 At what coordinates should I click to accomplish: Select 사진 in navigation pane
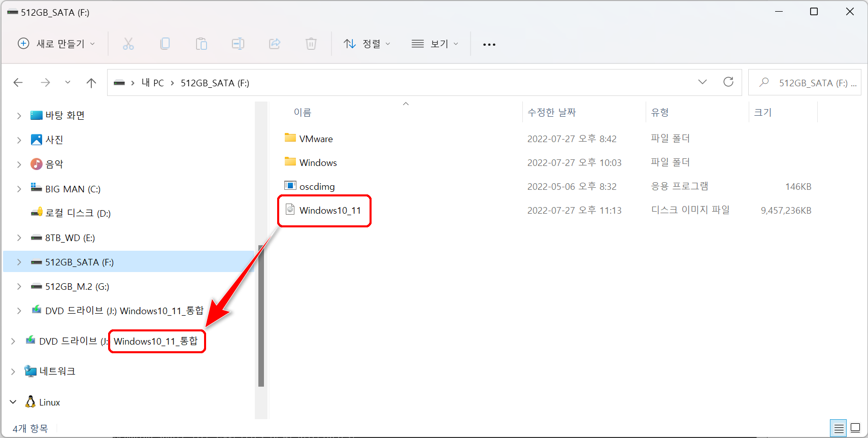click(x=54, y=140)
